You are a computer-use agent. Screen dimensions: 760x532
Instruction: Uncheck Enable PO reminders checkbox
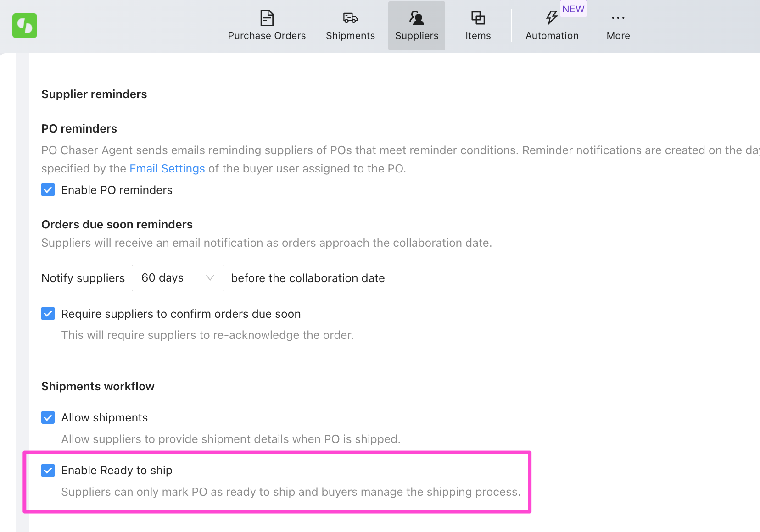pos(48,190)
